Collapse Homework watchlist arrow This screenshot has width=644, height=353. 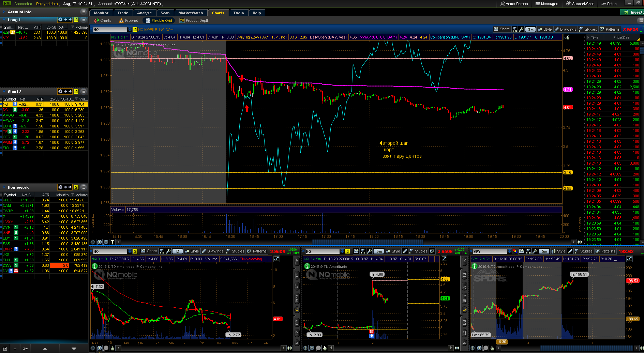click(3, 187)
